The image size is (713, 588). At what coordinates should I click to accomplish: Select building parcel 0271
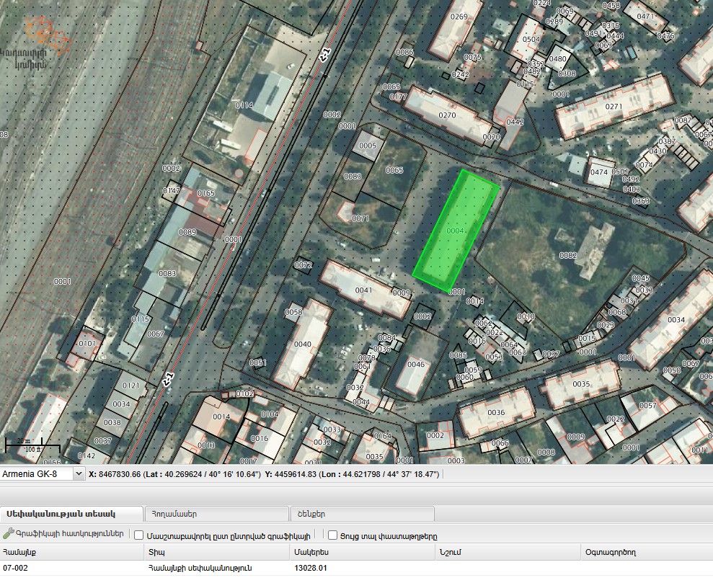click(x=614, y=107)
